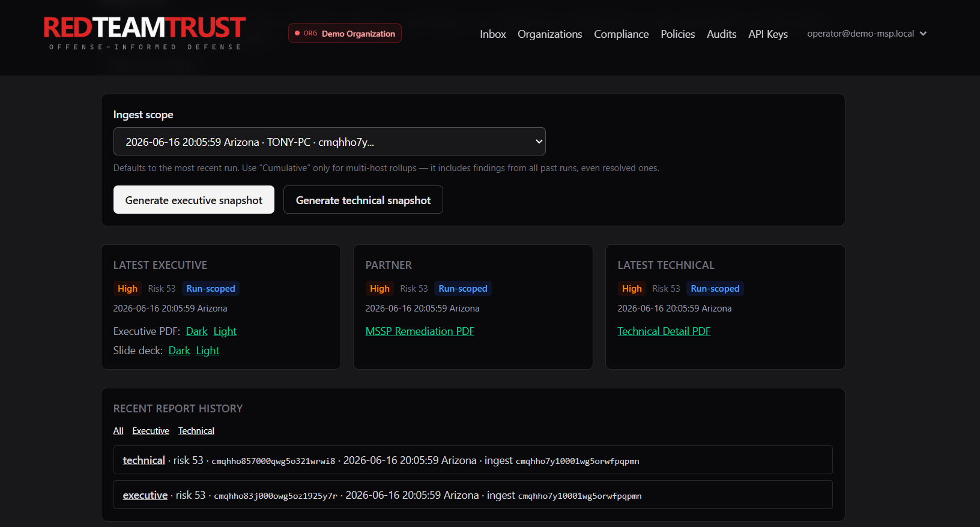Viewport: 980px width, 527px height.
Task: Click the PARTNER heading
Action: coord(389,265)
